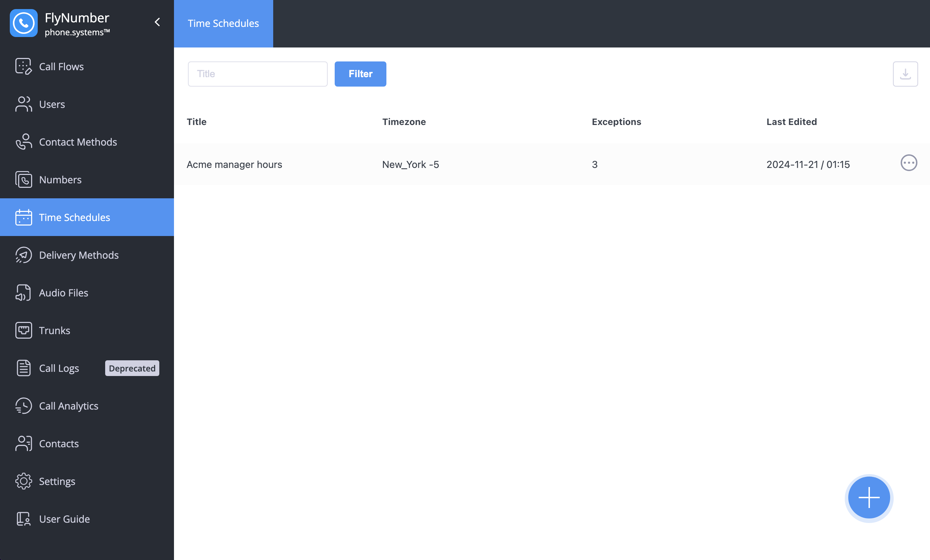Click the Contact Methods sidebar icon
This screenshot has height=560, width=930.
click(23, 142)
